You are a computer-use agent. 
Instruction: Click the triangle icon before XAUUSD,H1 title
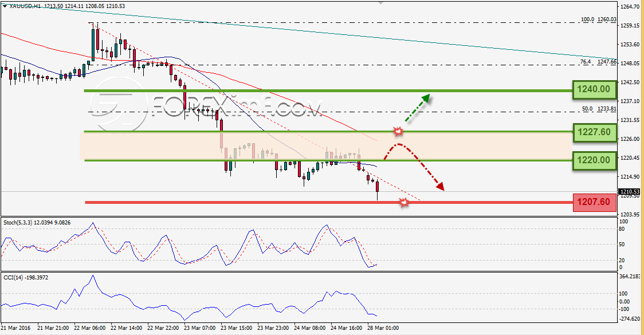click(5, 6)
